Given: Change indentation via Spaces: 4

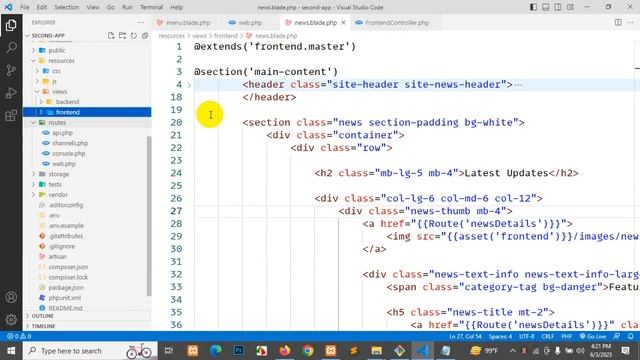Looking at the screenshot, I should tap(500, 336).
